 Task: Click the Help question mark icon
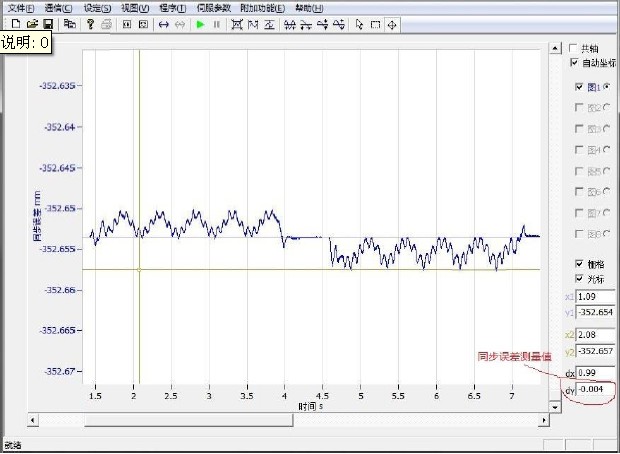point(90,23)
